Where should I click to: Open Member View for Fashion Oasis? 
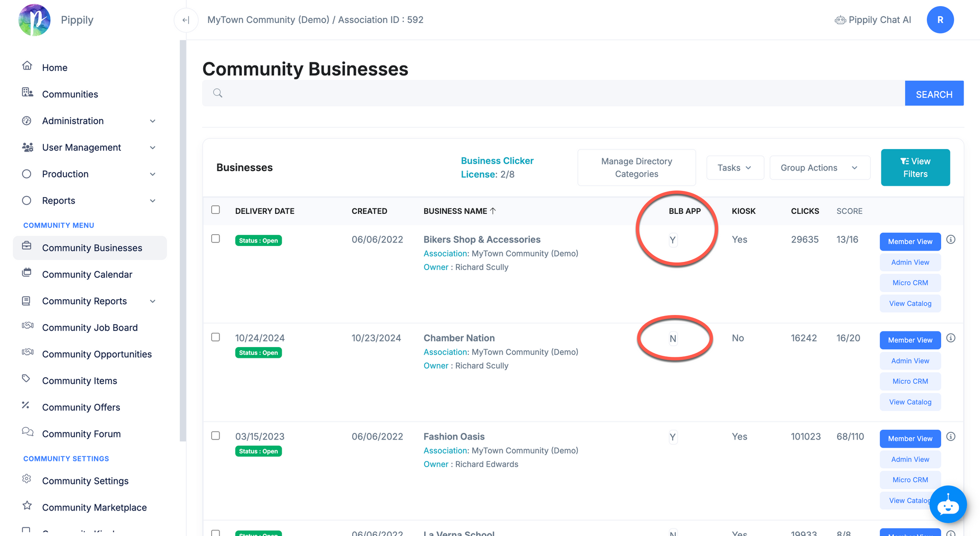910,438
